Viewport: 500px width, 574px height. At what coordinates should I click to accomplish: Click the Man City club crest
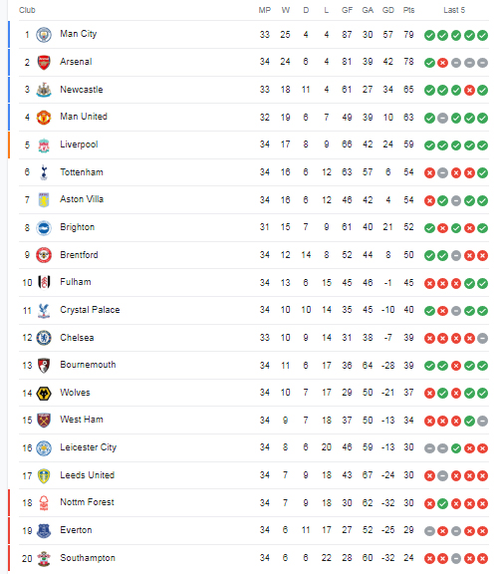(44, 35)
